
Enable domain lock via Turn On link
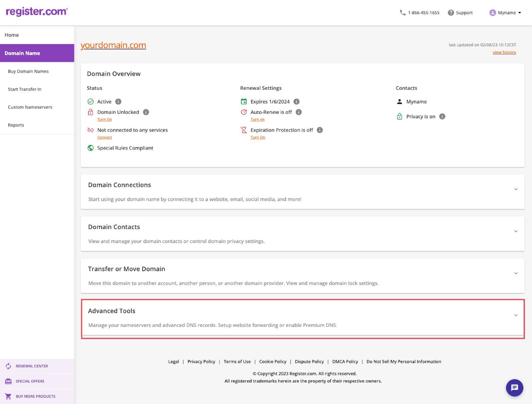(104, 119)
